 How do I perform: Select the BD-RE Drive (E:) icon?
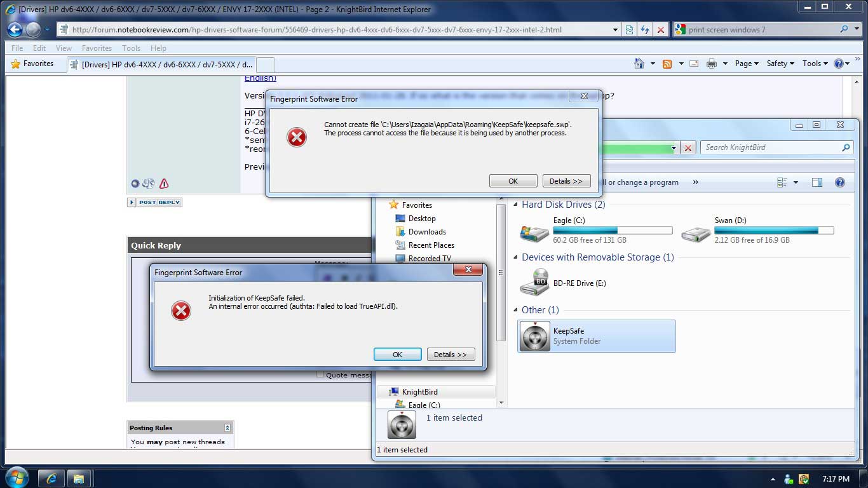click(534, 283)
